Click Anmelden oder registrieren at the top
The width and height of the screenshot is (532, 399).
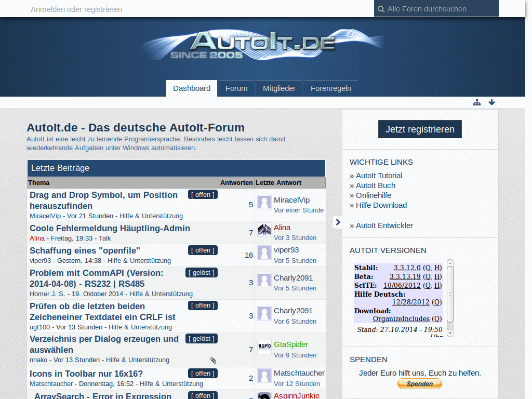coord(76,9)
